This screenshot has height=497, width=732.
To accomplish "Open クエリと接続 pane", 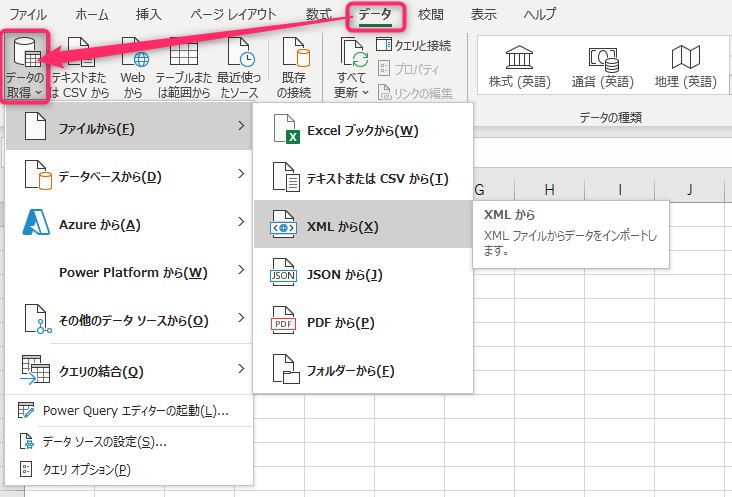I will point(414,45).
